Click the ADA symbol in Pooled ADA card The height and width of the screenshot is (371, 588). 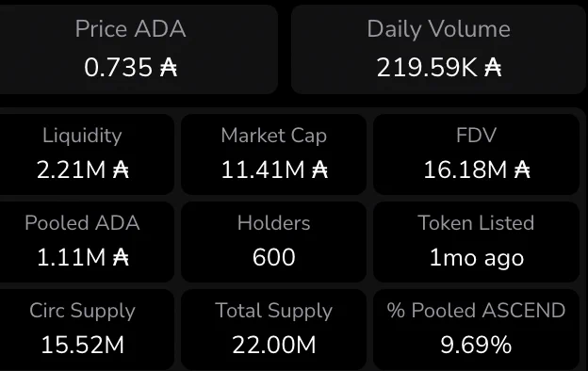click(121, 257)
